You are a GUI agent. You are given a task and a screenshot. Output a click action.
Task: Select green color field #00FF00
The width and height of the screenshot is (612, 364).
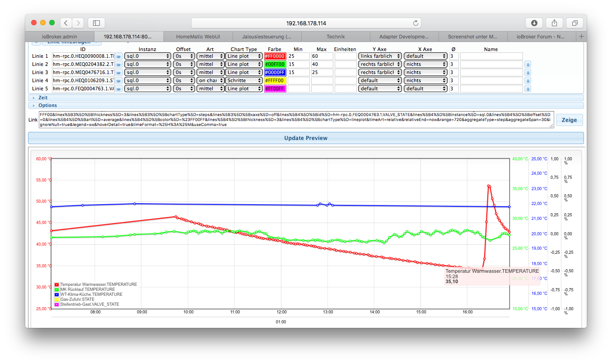pos(275,64)
